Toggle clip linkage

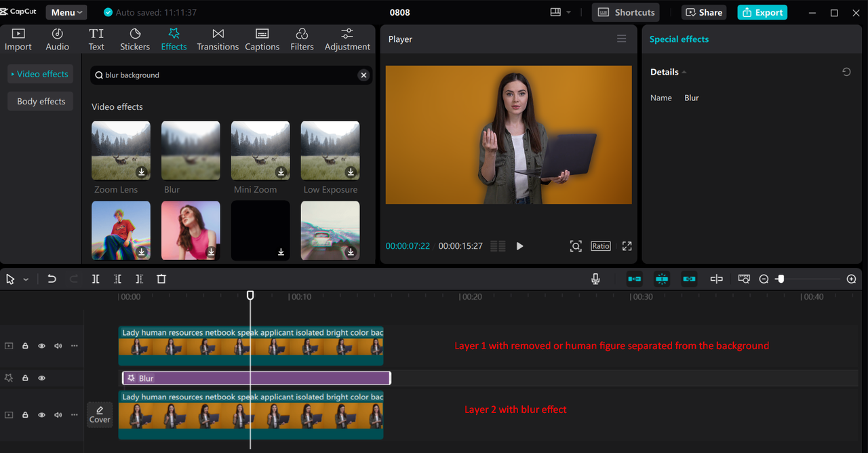point(689,279)
